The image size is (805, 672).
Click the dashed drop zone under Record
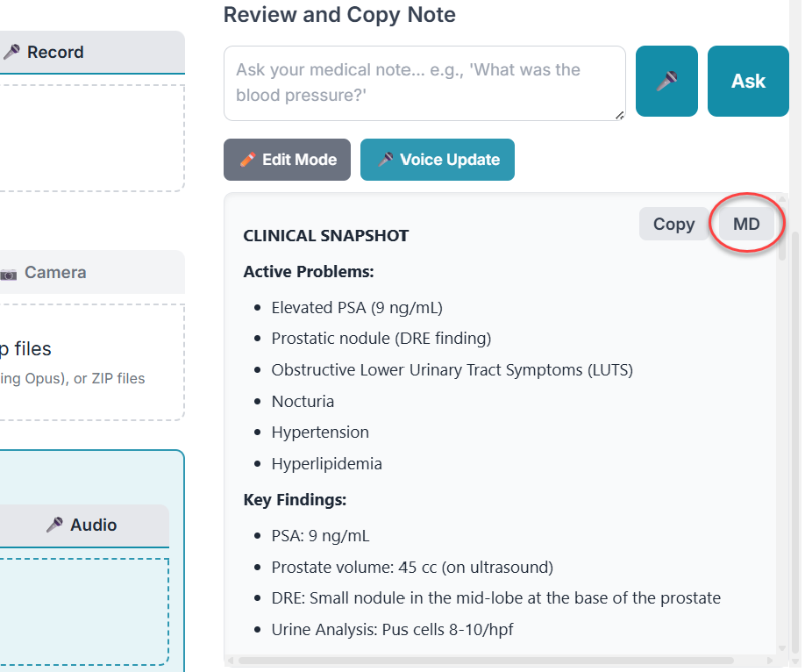[88, 138]
